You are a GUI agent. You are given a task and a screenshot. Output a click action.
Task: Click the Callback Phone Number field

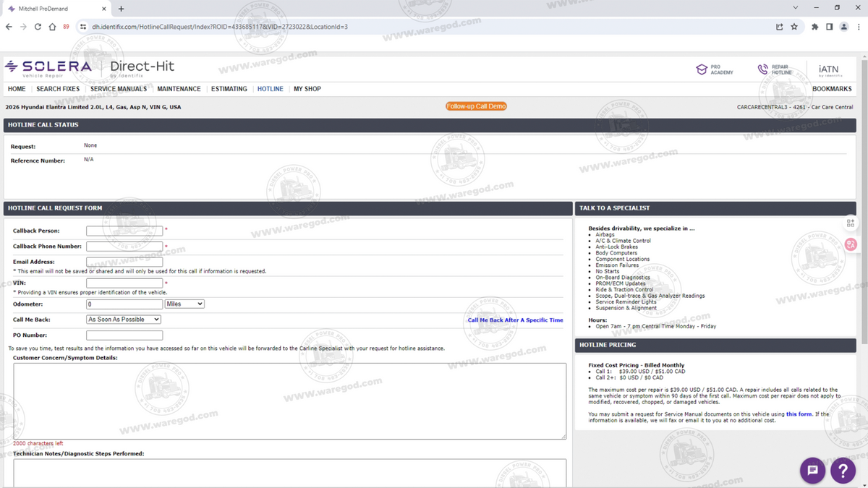pyautogui.click(x=124, y=247)
